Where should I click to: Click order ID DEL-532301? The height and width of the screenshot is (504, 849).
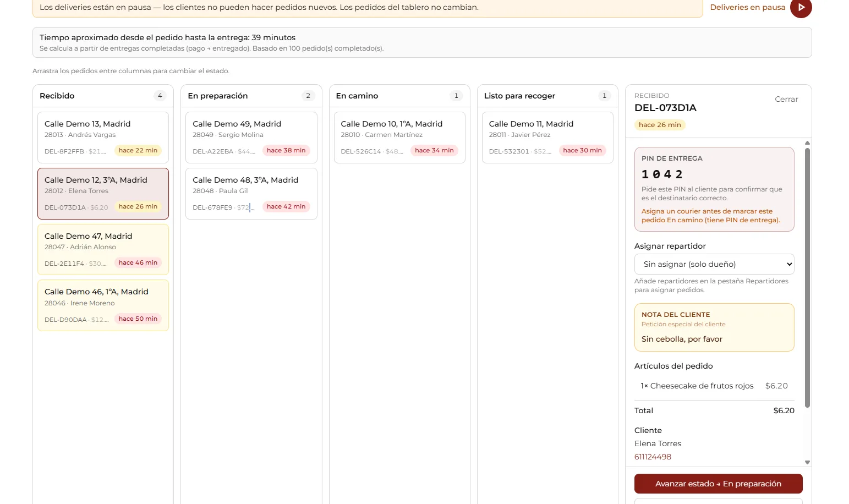[509, 151]
